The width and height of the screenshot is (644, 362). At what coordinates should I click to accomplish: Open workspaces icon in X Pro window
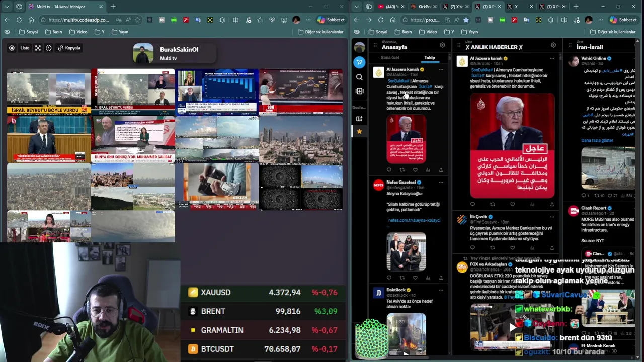[368, 7]
